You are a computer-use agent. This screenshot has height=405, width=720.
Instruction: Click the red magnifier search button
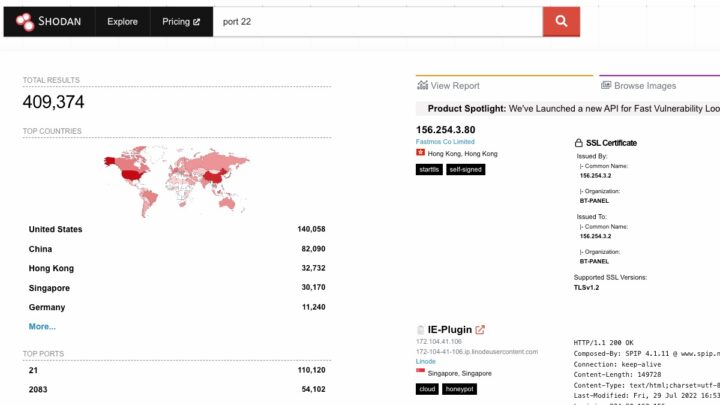561,21
